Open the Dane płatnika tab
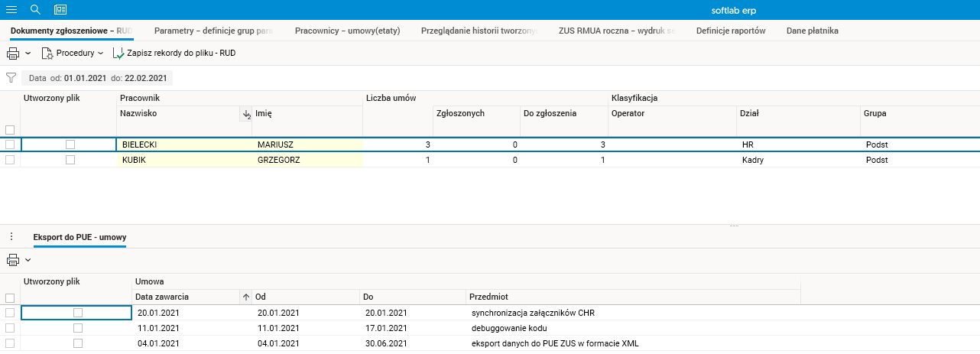 tap(812, 31)
